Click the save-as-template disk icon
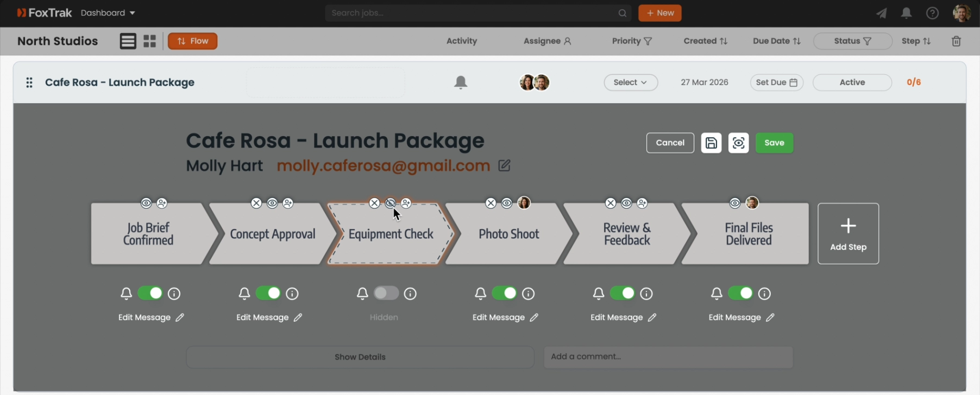Image resolution: width=980 pixels, height=395 pixels. (711, 143)
